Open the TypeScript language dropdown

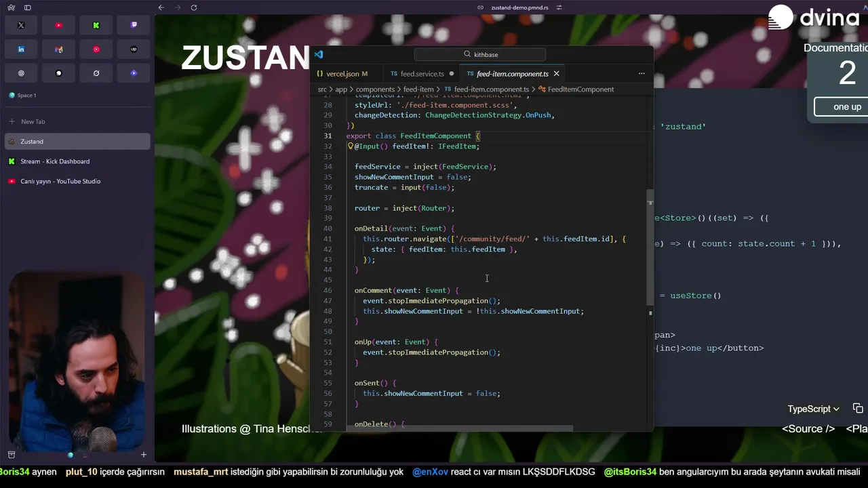pos(813,409)
